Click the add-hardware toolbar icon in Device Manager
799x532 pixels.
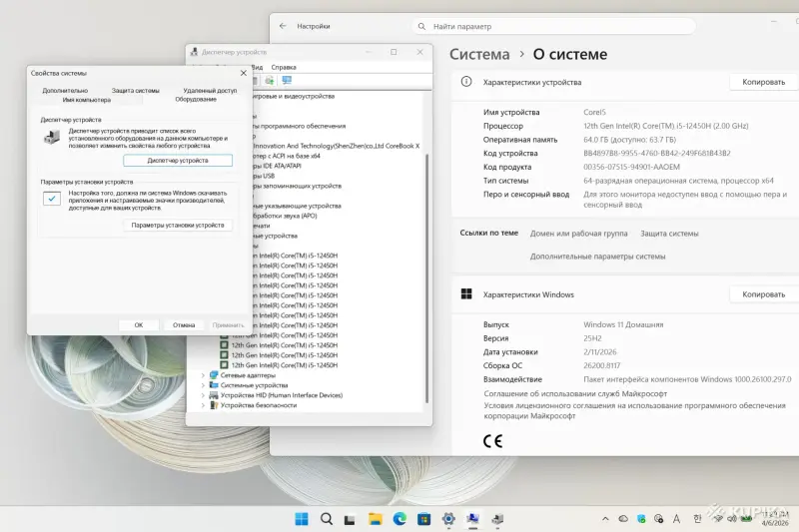pyautogui.click(x=270, y=81)
